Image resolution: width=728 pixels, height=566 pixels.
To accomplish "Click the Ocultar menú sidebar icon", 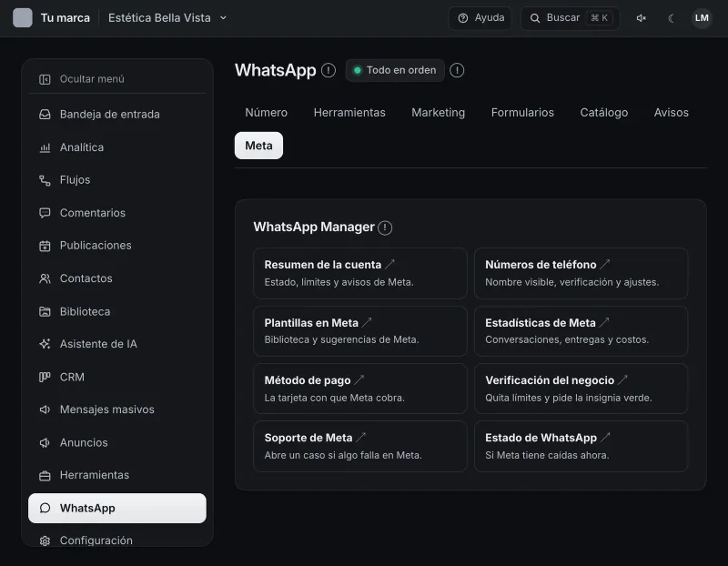I will [x=45, y=79].
